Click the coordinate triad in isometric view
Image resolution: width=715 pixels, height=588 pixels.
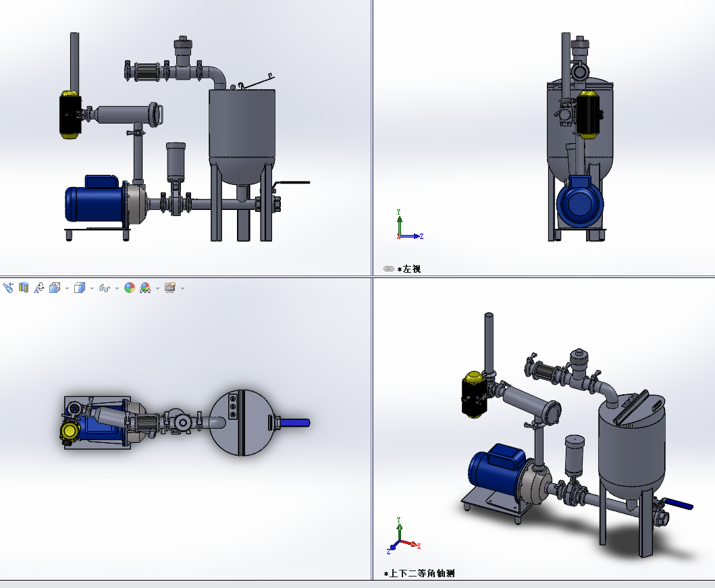[x=404, y=535]
